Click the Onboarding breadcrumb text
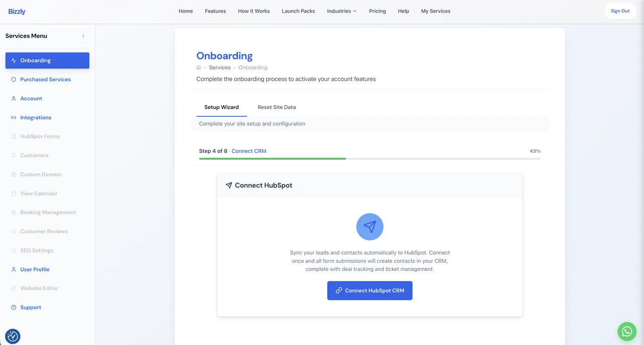Screen dimensions: 644x345 [x=253, y=67]
